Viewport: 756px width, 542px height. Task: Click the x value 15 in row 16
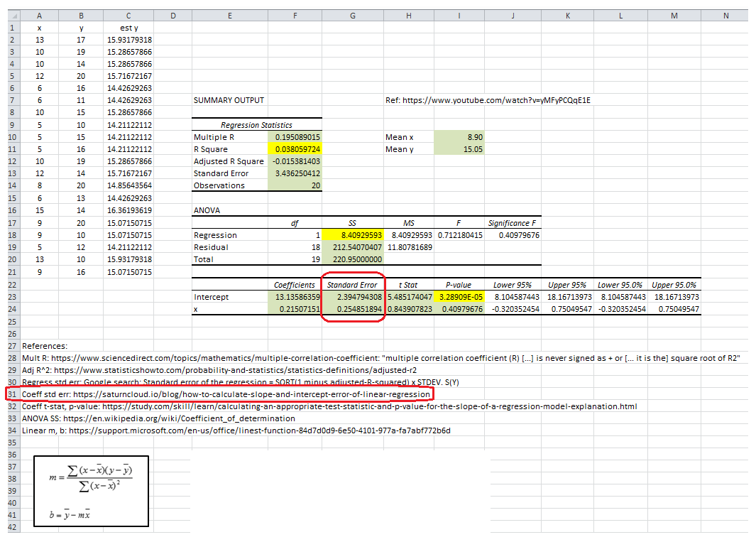[x=39, y=210]
